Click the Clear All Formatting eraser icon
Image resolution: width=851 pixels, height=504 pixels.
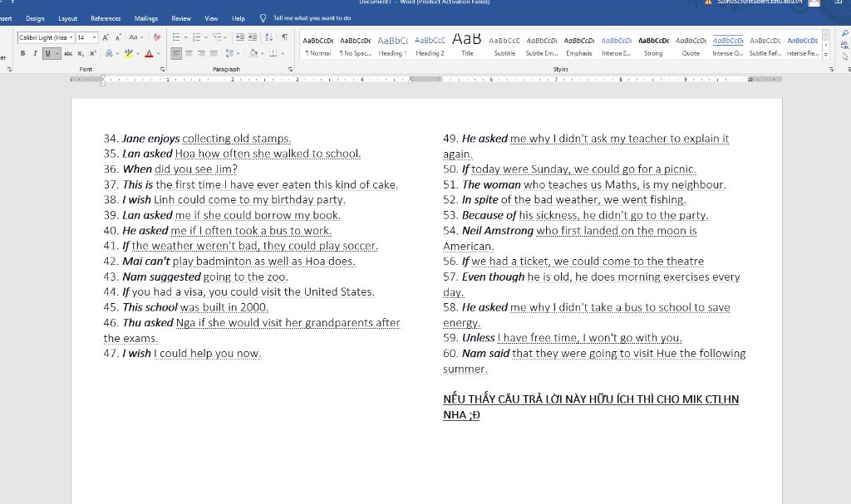point(157,37)
